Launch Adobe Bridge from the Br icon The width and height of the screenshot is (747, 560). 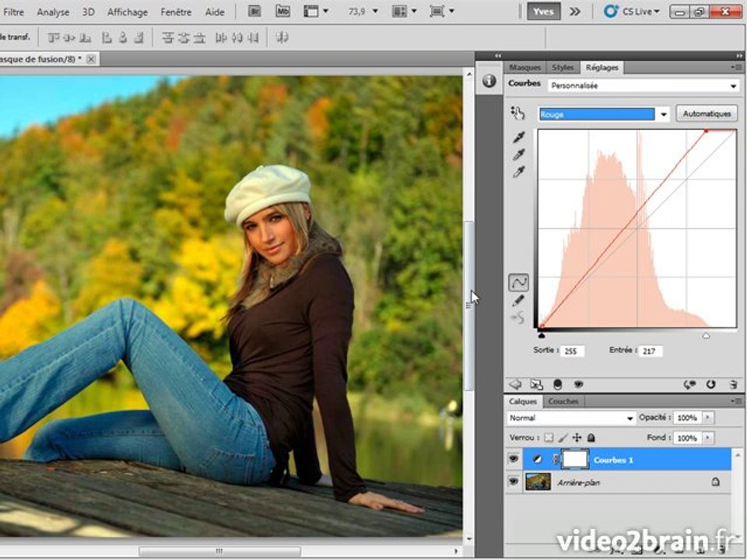tap(254, 11)
